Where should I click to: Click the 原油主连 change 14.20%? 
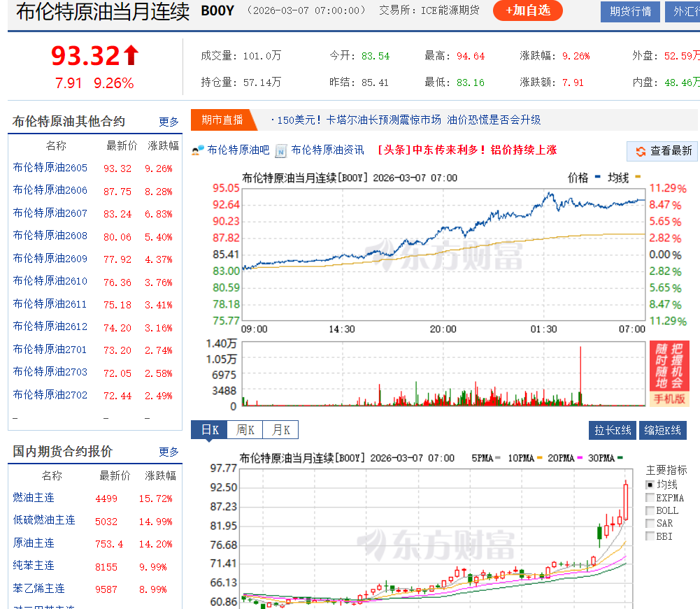point(155,544)
